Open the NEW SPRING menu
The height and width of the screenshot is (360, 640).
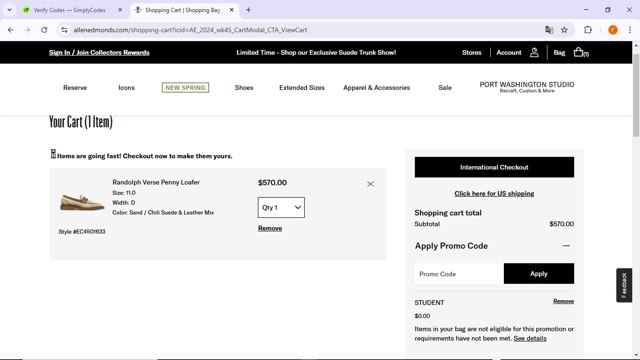click(185, 87)
